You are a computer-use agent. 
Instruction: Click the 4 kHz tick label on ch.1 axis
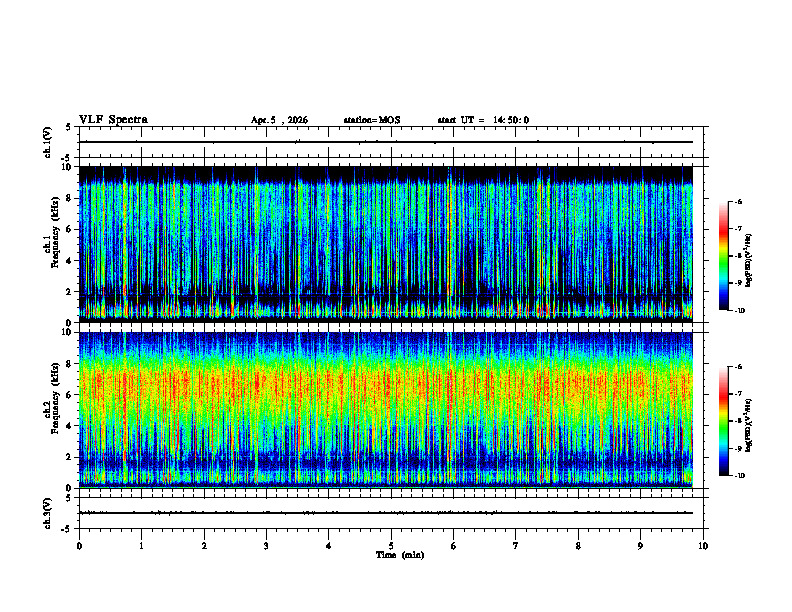pos(70,261)
